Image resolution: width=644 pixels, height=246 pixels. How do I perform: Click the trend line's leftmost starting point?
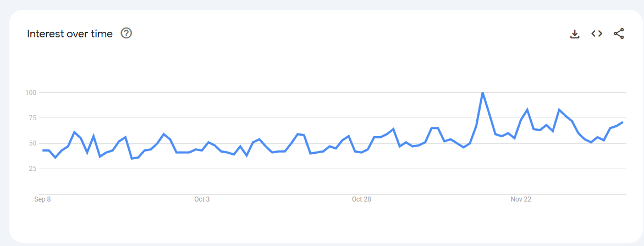43,150
